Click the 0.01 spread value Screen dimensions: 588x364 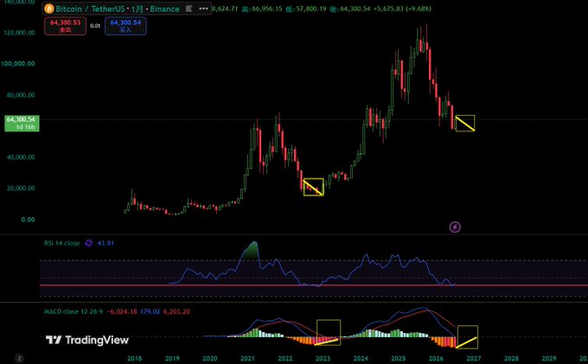[x=95, y=26]
